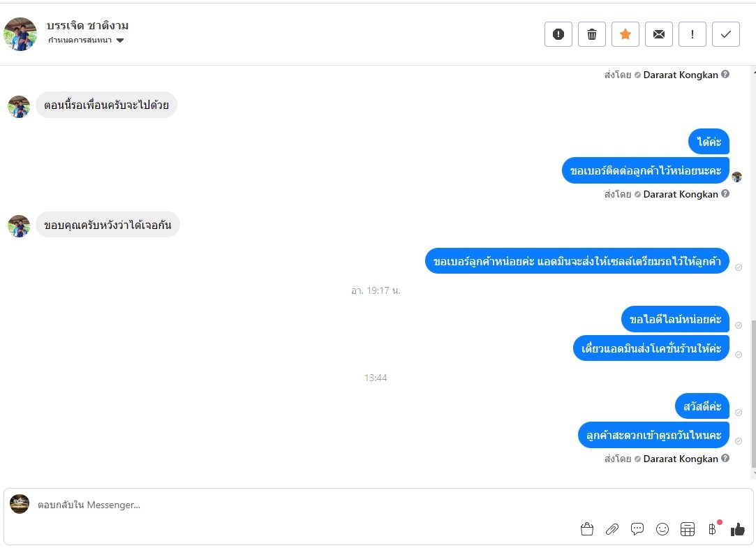Open the shopping bag icon in composer

pyautogui.click(x=587, y=529)
